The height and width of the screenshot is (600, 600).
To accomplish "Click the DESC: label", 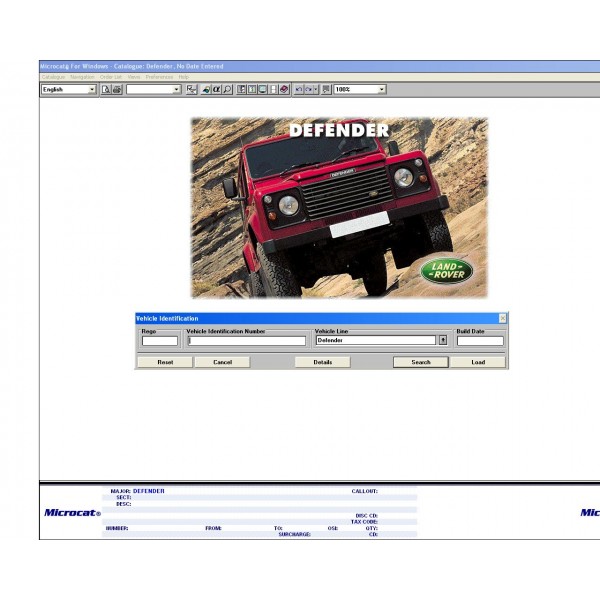I will point(123,504).
